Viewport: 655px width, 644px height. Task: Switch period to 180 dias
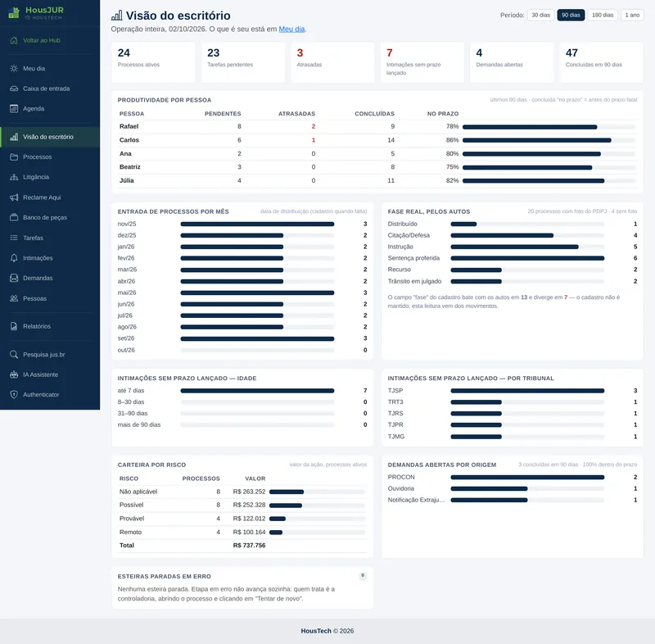(x=603, y=15)
